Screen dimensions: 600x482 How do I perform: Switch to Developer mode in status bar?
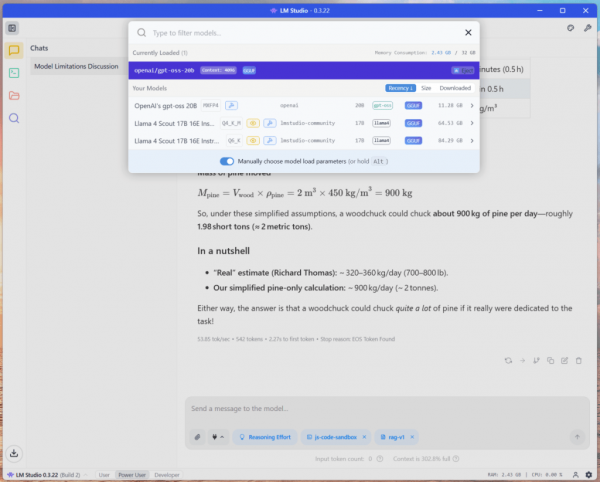tap(167, 475)
